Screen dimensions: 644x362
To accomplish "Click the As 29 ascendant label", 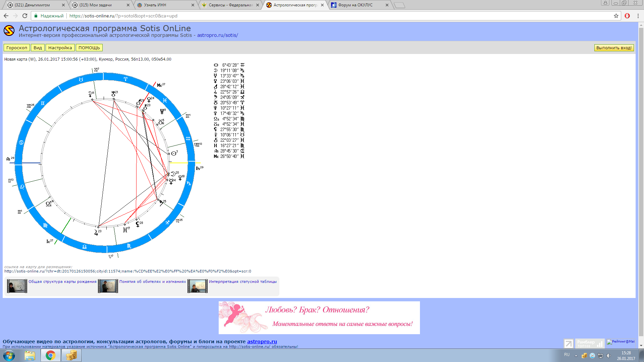I will [x=10, y=159].
